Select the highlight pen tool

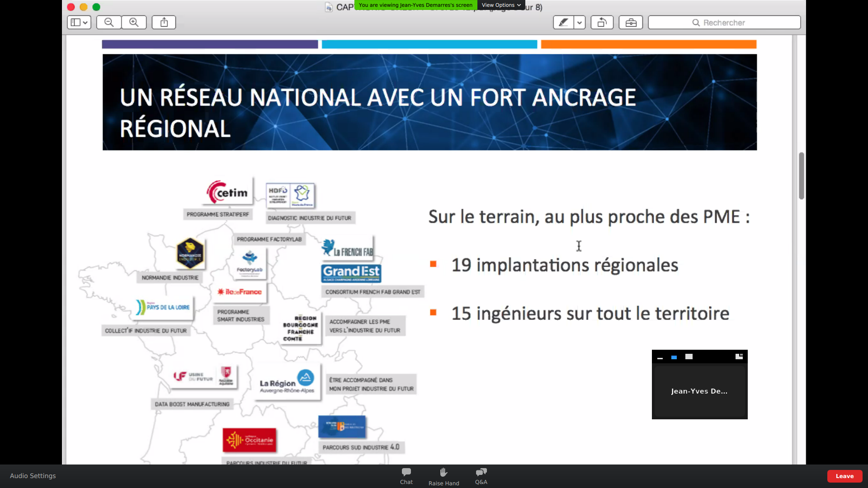pos(563,22)
